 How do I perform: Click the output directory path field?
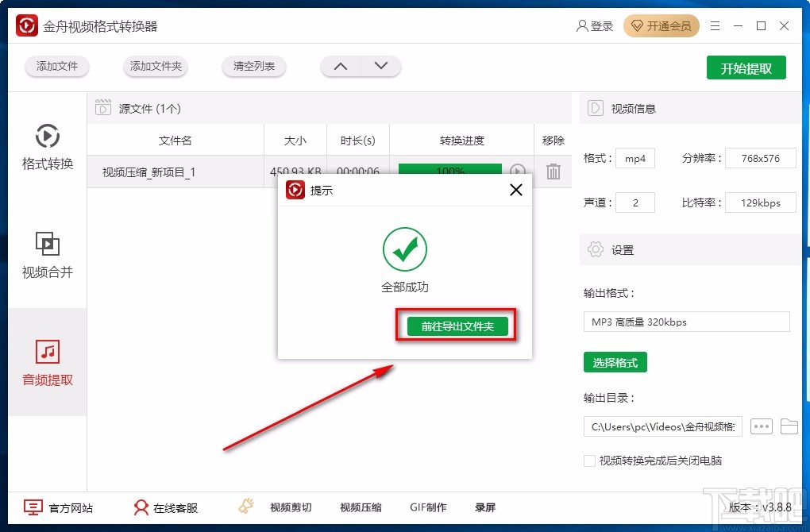point(662,426)
